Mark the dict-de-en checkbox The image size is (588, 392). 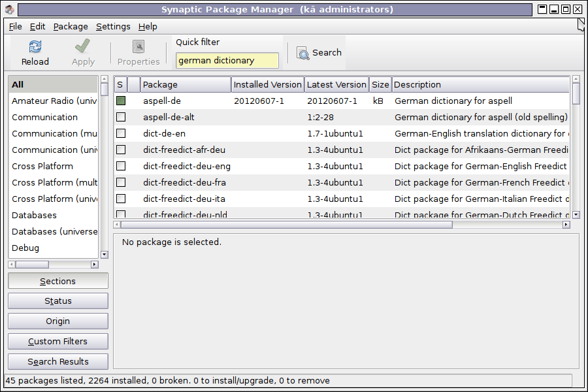tap(121, 133)
